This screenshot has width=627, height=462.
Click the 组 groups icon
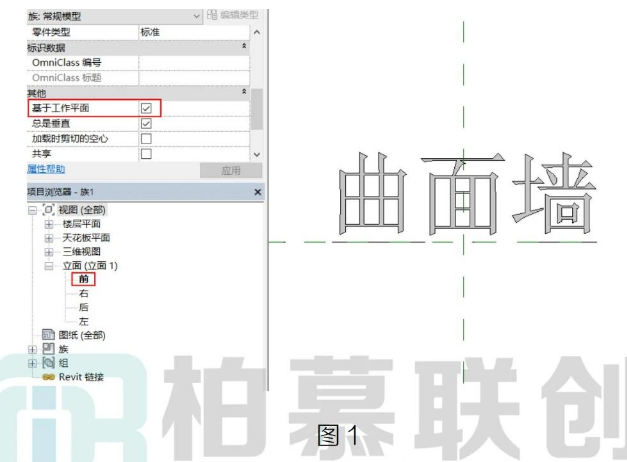pyautogui.click(x=48, y=362)
